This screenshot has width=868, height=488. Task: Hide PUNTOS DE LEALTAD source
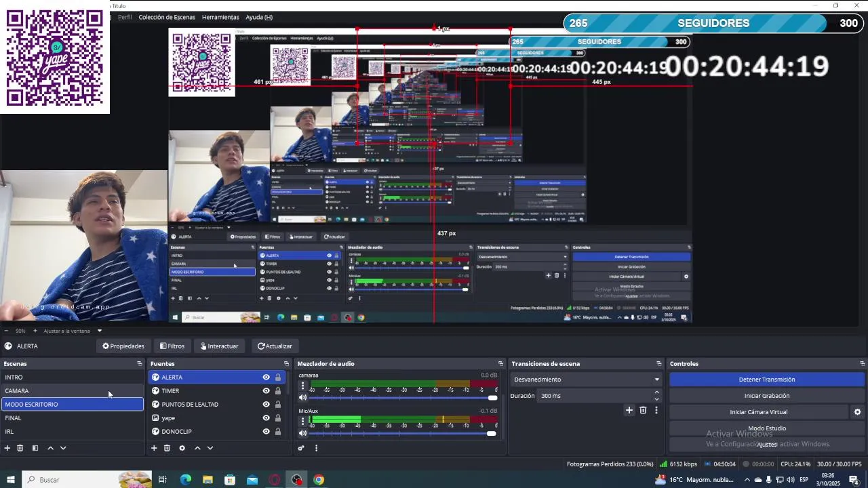point(266,405)
